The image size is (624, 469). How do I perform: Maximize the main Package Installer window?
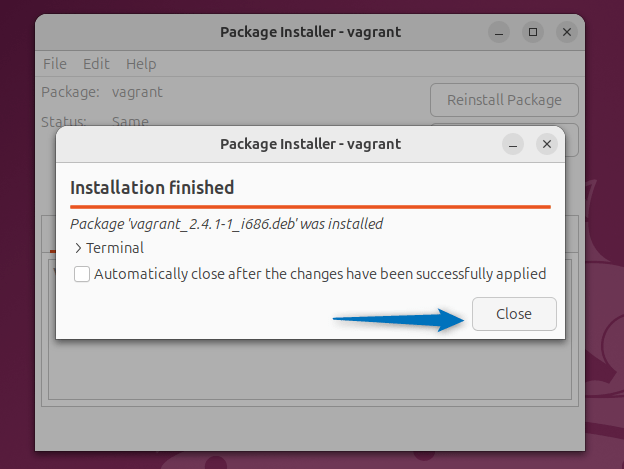(533, 32)
